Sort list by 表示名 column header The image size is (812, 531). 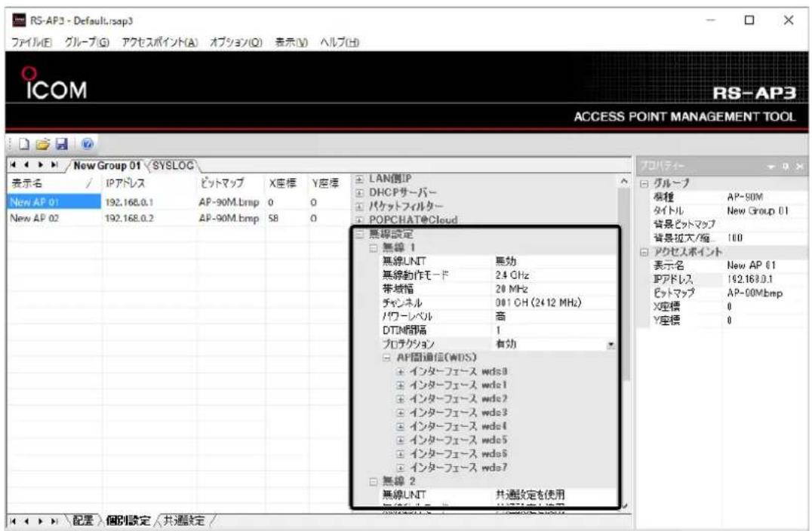54,183
